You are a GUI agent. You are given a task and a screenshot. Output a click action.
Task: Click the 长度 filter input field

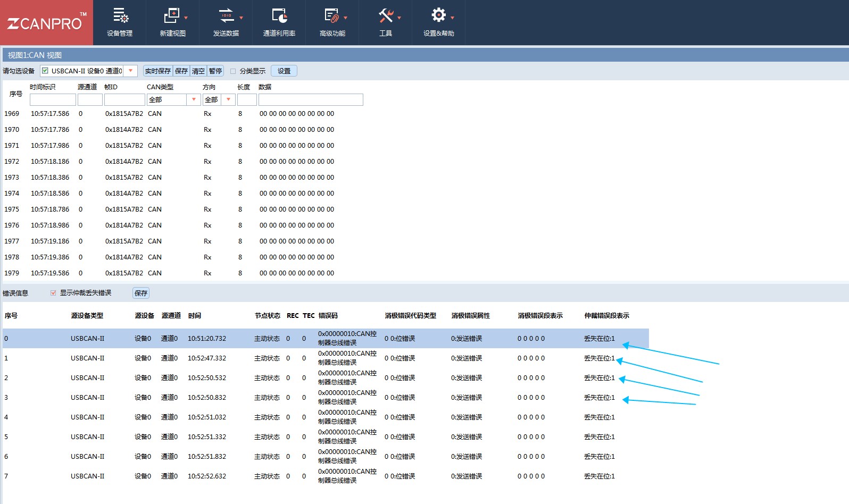pos(247,99)
